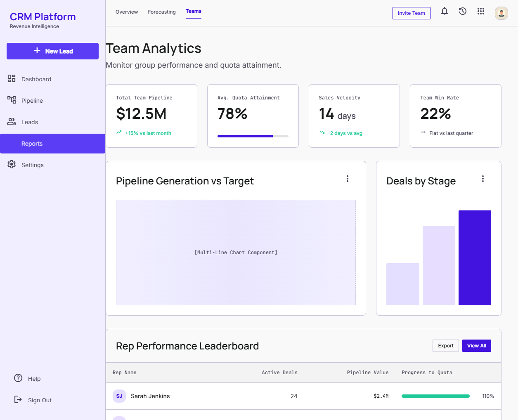Click the $2.4M pipeline value cell

click(381, 396)
